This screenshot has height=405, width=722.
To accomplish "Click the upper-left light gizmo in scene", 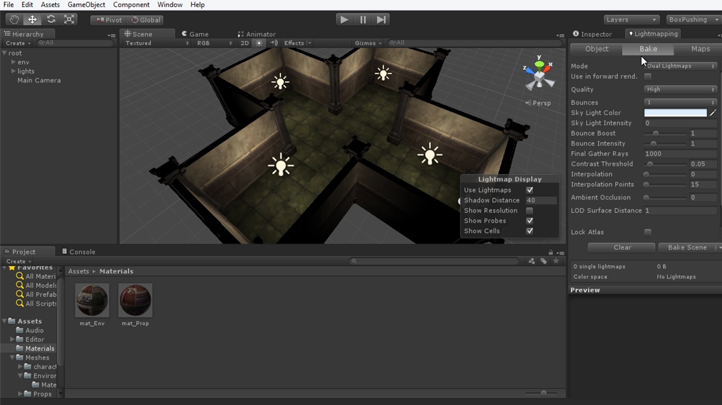I will click(280, 82).
